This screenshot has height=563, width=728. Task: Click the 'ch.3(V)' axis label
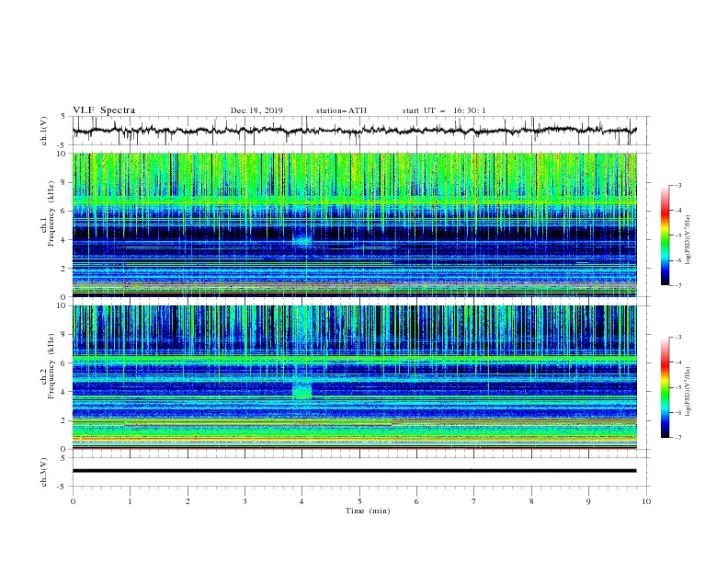(x=44, y=472)
